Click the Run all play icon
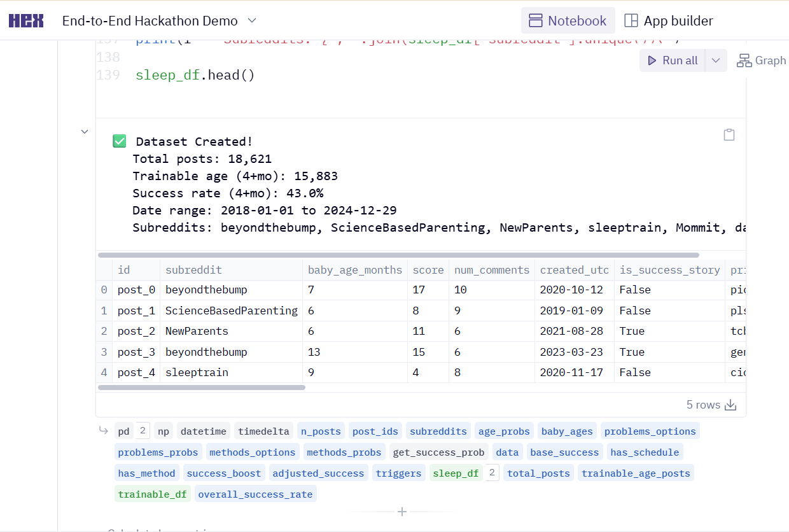 [x=652, y=60]
